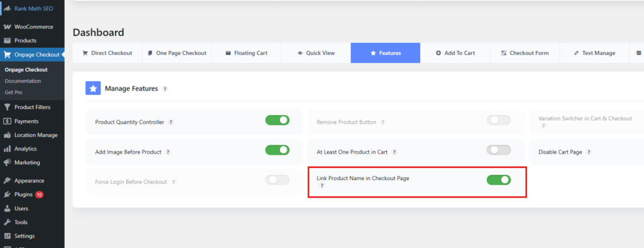Switch to the Quick View tab

[316, 53]
